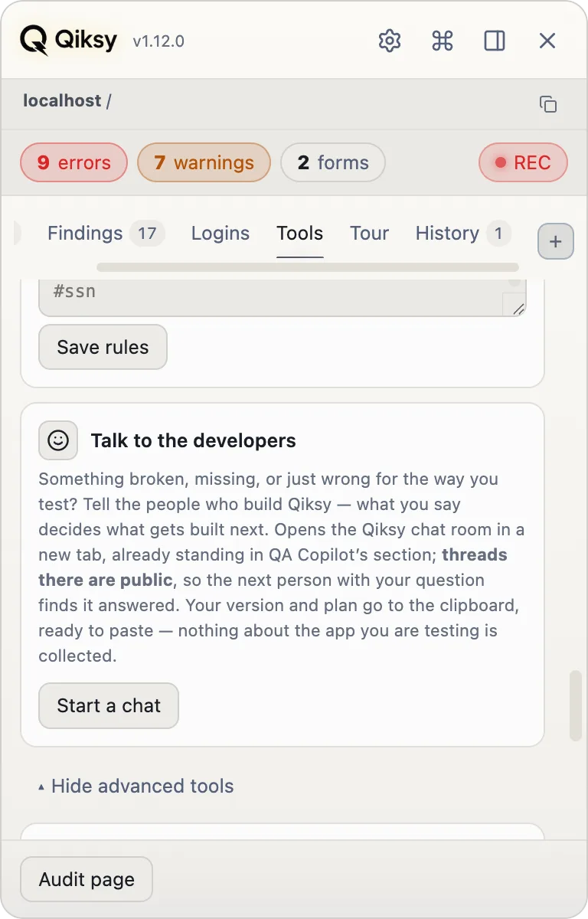Collapse the Hide advanced tools expander
Screen dimensions: 588x919
tap(136, 786)
